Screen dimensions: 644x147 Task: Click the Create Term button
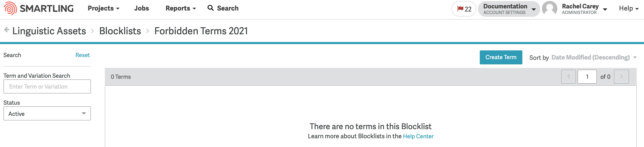pos(501,57)
